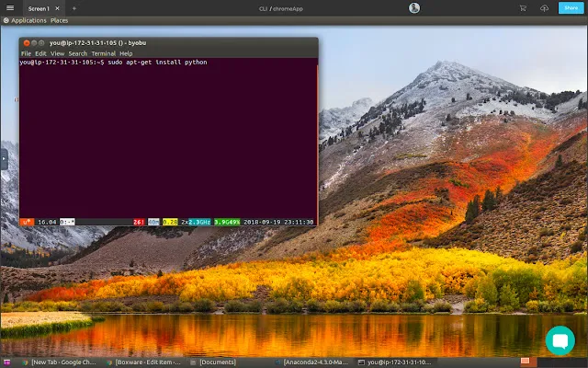Open the hamburger menu at top left
Image resolution: width=588 pixels, height=368 pixels.
[x=9, y=8]
